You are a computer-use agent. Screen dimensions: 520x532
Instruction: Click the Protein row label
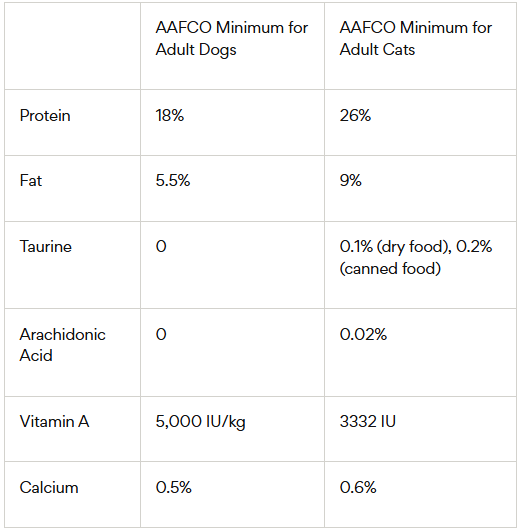pos(45,115)
